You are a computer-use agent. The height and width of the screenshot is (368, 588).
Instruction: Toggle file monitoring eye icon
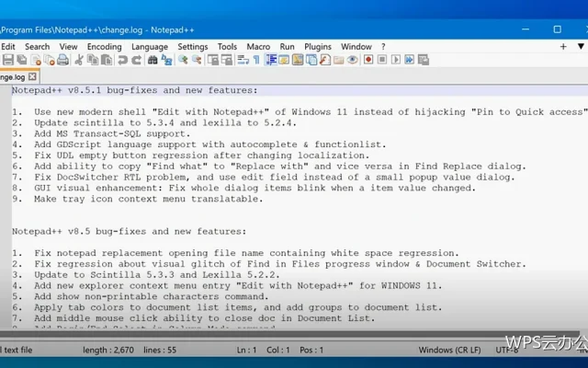point(352,60)
